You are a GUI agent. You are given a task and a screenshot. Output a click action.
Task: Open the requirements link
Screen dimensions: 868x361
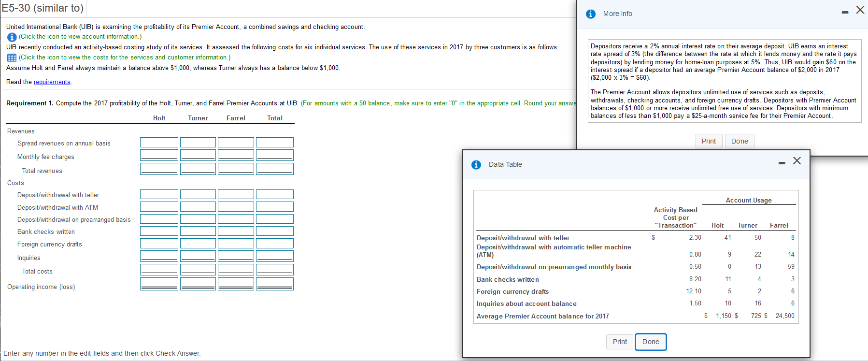[x=52, y=82]
